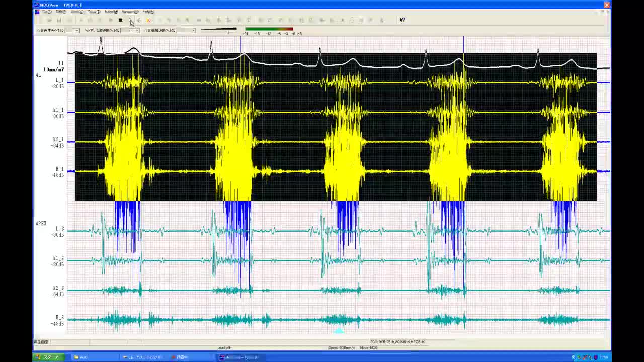Expand the headphone low-cut filter dropdown
This screenshot has width=644, height=362.
coord(137,31)
